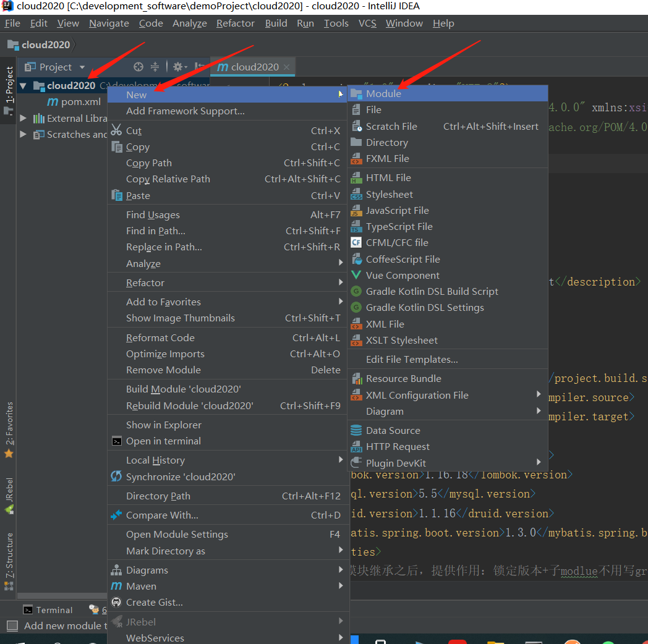Image resolution: width=648 pixels, height=644 pixels.
Task: Open the Terminal tool window button
Action: tap(48, 610)
